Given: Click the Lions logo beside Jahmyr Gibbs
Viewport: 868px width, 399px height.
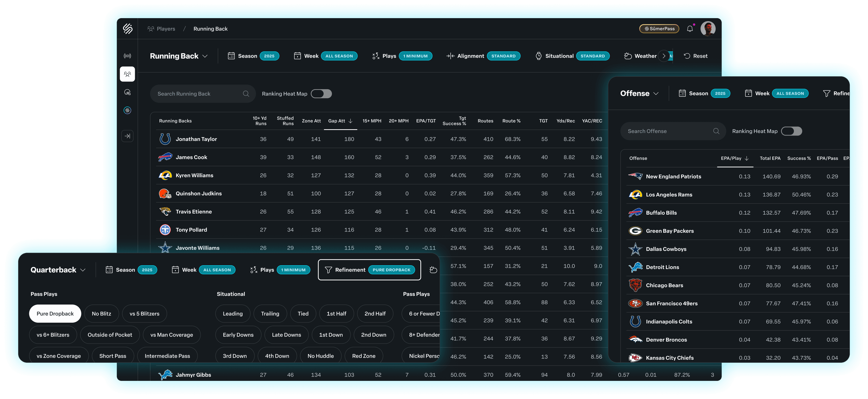Looking at the screenshot, I should coord(165,375).
